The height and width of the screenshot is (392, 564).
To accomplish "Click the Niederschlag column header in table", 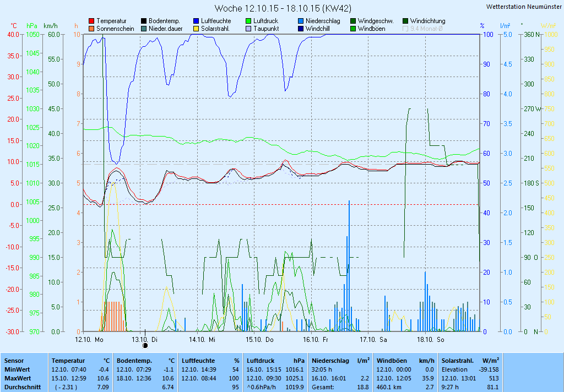I will [330, 361].
